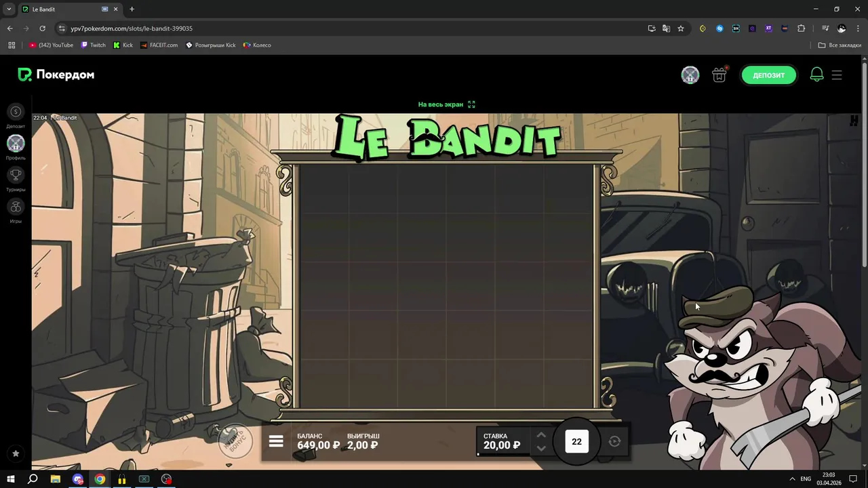Open the site info icon beside URL

click(61, 28)
